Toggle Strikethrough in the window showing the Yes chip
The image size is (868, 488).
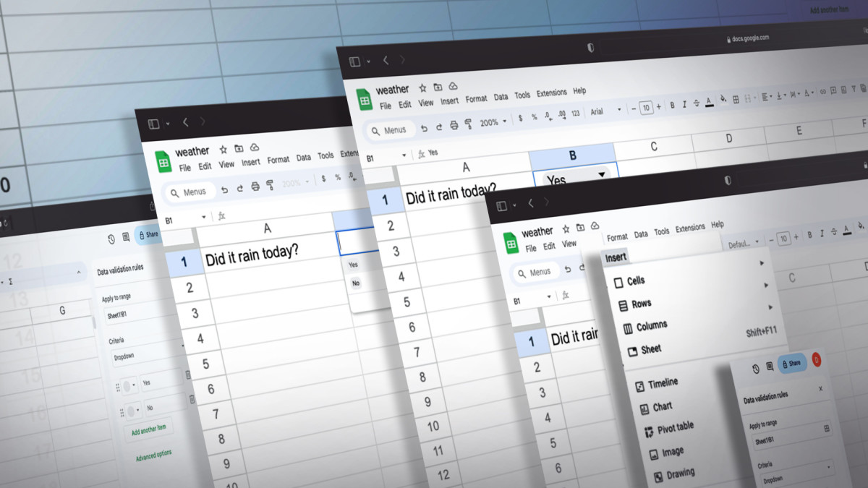tap(697, 103)
